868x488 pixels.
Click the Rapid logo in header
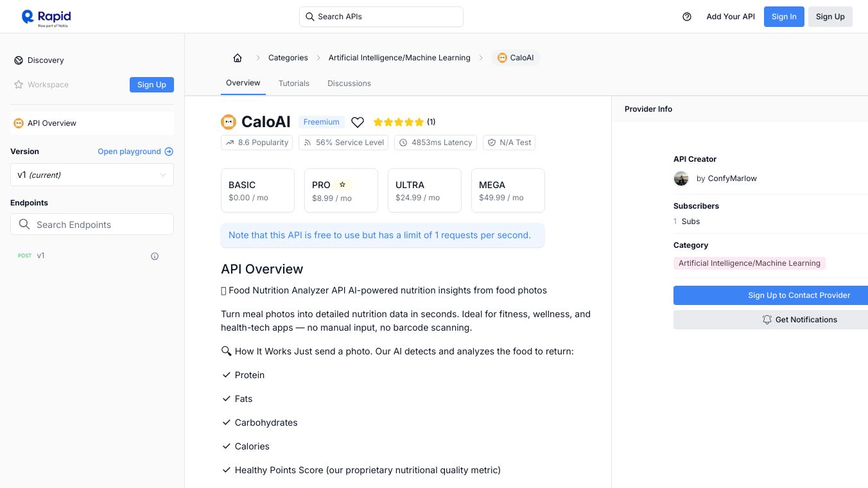point(46,17)
